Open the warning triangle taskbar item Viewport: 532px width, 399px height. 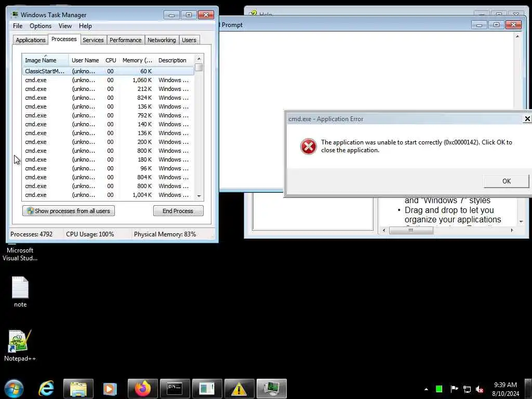point(239,389)
